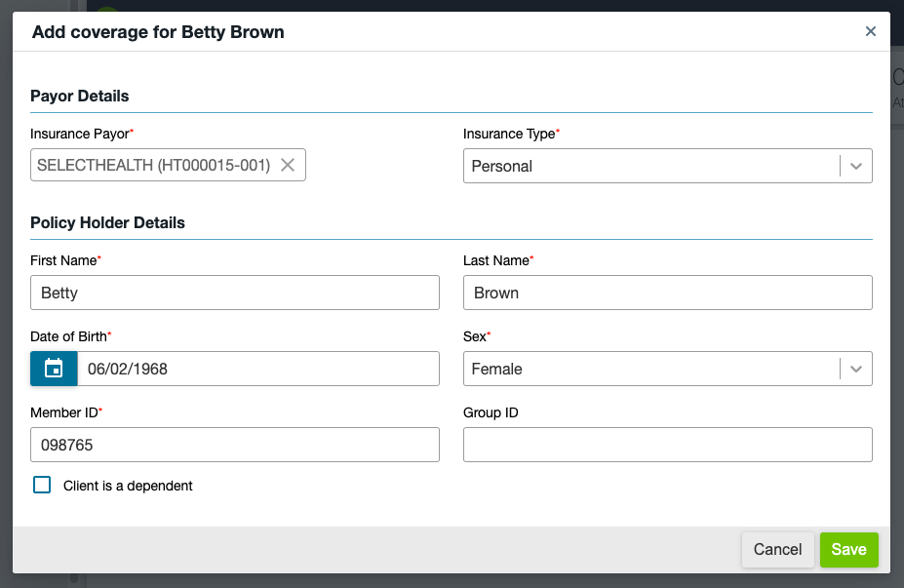The height and width of the screenshot is (588, 904).
Task: Click the Insurance Payor field with SELECTHEALTH
Action: 153,166
